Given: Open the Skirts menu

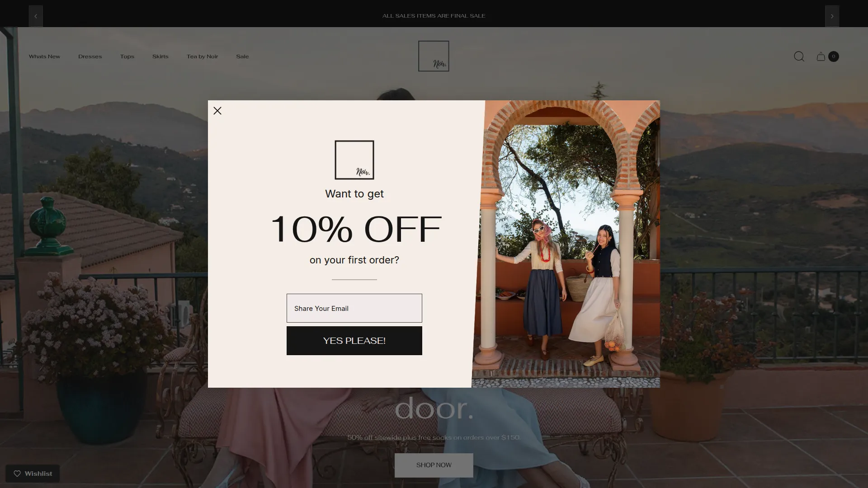Looking at the screenshot, I should [x=160, y=56].
